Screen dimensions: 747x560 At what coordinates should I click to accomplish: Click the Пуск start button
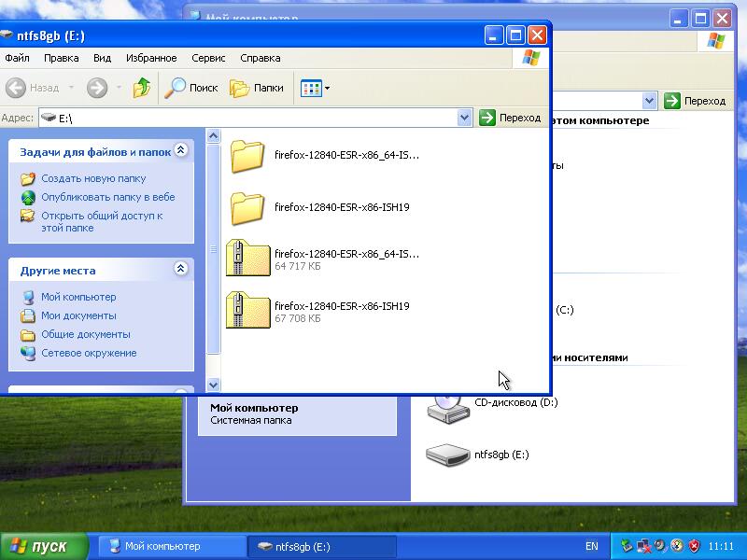tap(44, 546)
